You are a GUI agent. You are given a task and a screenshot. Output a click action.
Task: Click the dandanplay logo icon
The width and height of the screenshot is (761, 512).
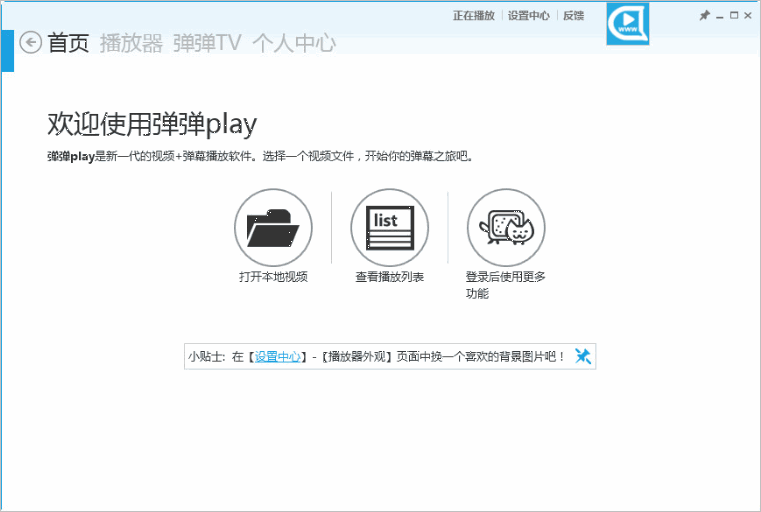(628, 24)
